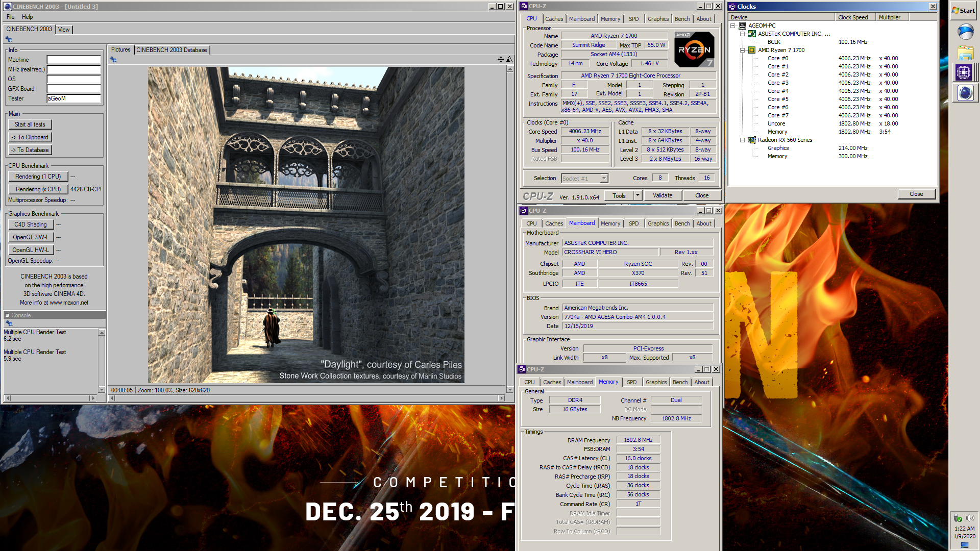Start the OpenGL HW-L test
The image size is (980, 551).
click(31, 250)
